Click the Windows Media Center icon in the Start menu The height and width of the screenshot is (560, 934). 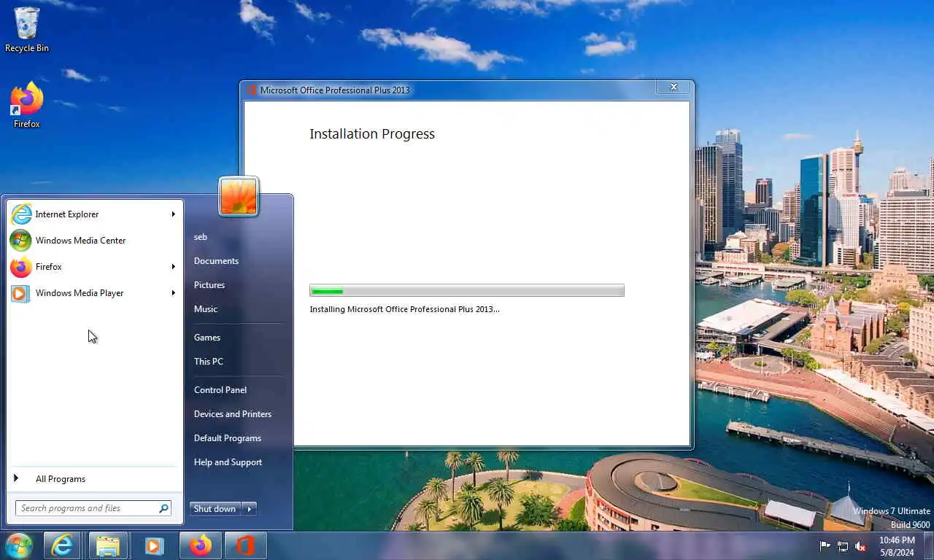click(21, 241)
